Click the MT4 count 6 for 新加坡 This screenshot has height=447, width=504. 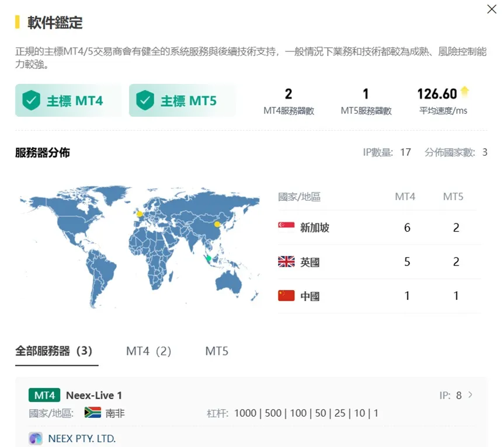point(407,228)
